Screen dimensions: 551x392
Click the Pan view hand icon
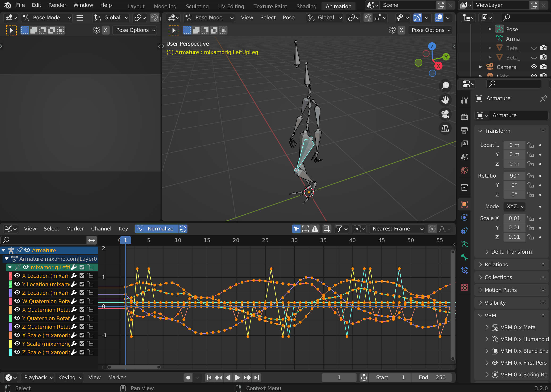point(445,100)
